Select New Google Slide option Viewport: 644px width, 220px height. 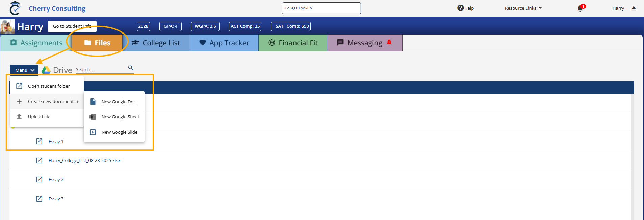[119, 132]
